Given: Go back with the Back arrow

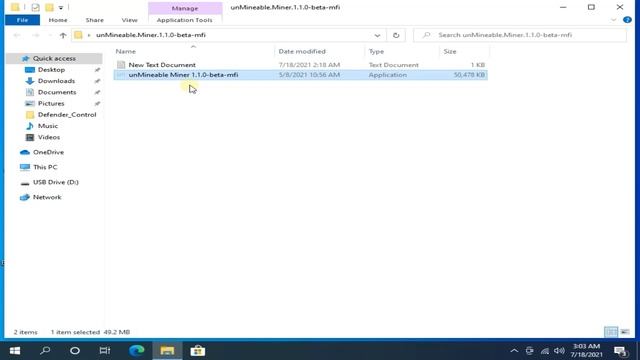Looking at the screenshot, I should 17,36.
